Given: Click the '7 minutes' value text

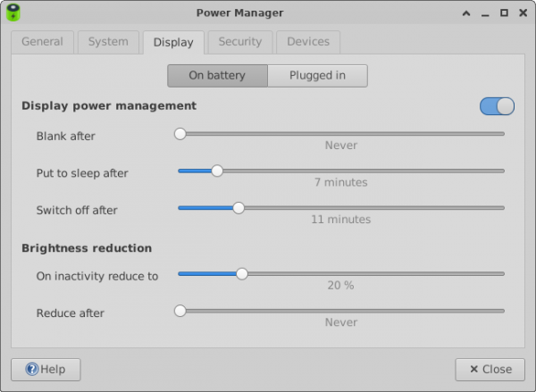Looking at the screenshot, I should pyautogui.click(x=341, y=182).
